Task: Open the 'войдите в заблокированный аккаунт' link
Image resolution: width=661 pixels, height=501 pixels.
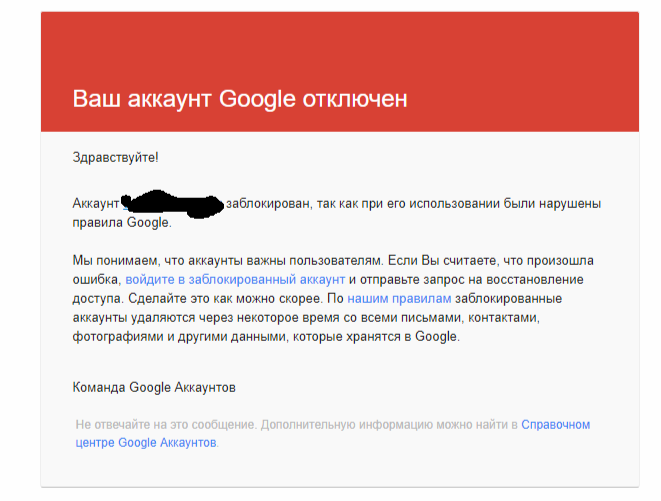Action: coord(235,279)
